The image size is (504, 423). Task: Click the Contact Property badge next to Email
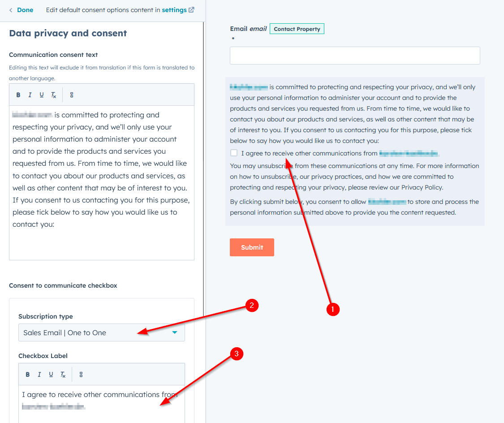coord(297,28)
